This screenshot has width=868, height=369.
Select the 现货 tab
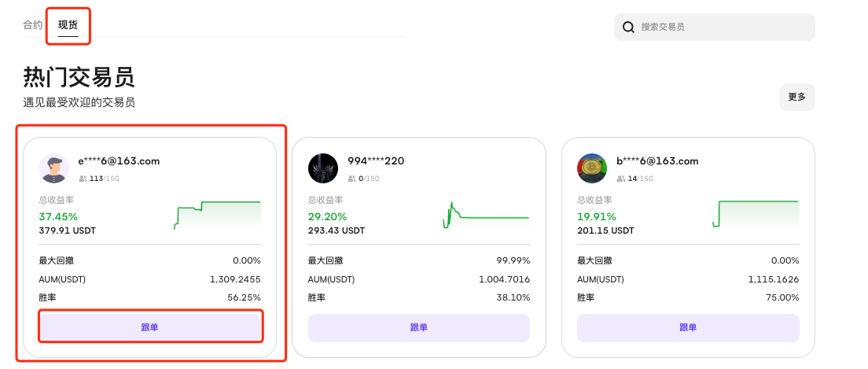point(68,25)
